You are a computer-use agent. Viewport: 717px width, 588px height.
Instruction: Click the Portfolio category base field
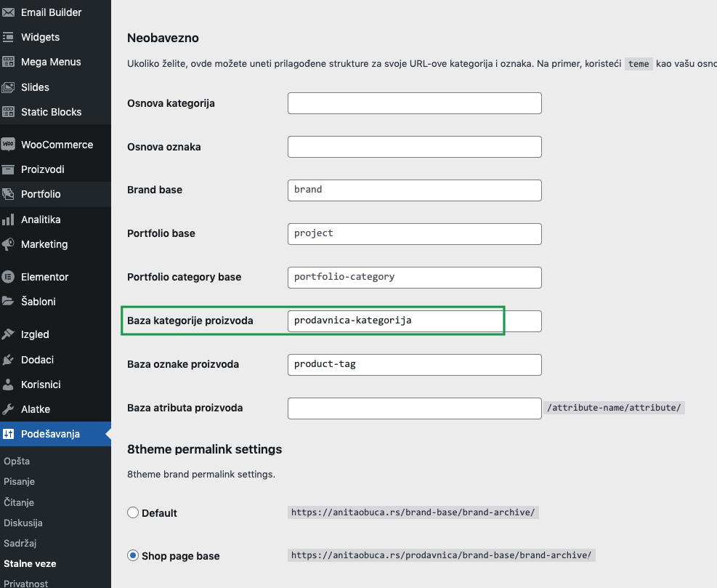(415, 278)
